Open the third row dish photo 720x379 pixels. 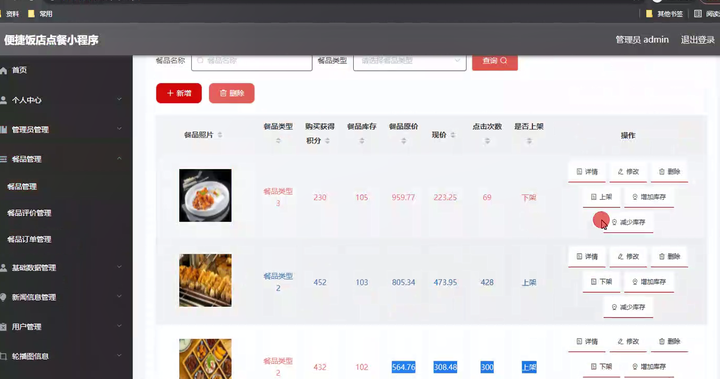point(205,359)
